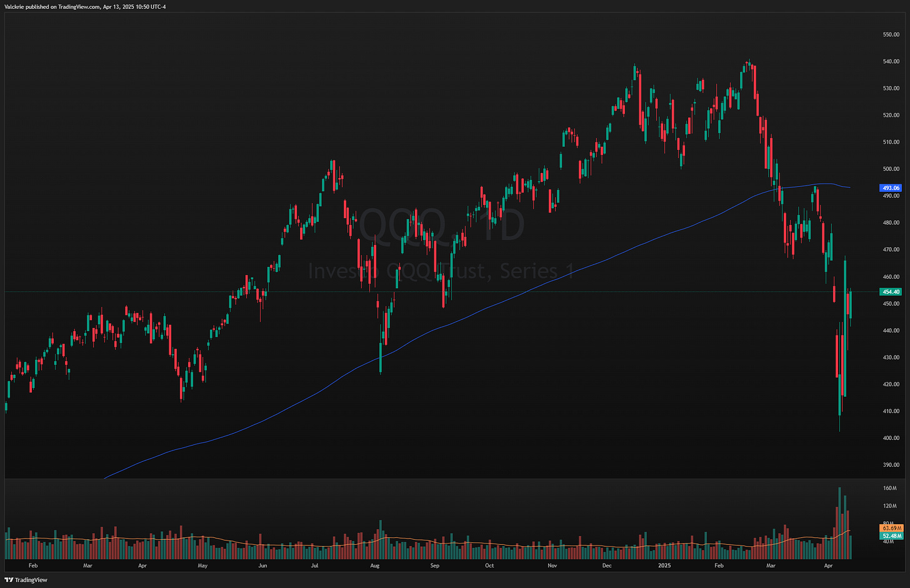Screen dimensions: 910x588
Task: Click the Jun label on the time axis
Action: [x=262, y=566]
